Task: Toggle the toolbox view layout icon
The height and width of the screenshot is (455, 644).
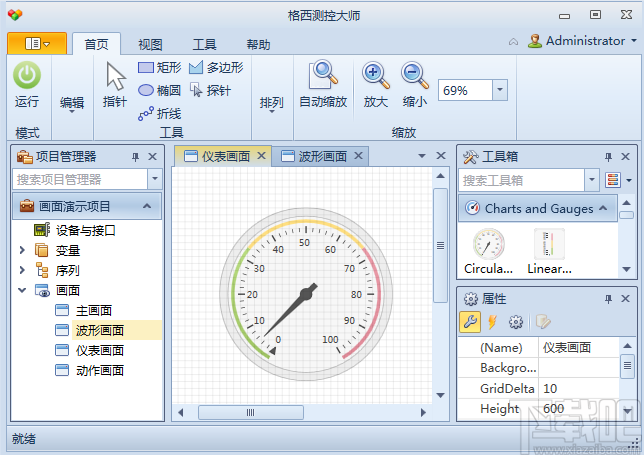Action: [612, 180]
